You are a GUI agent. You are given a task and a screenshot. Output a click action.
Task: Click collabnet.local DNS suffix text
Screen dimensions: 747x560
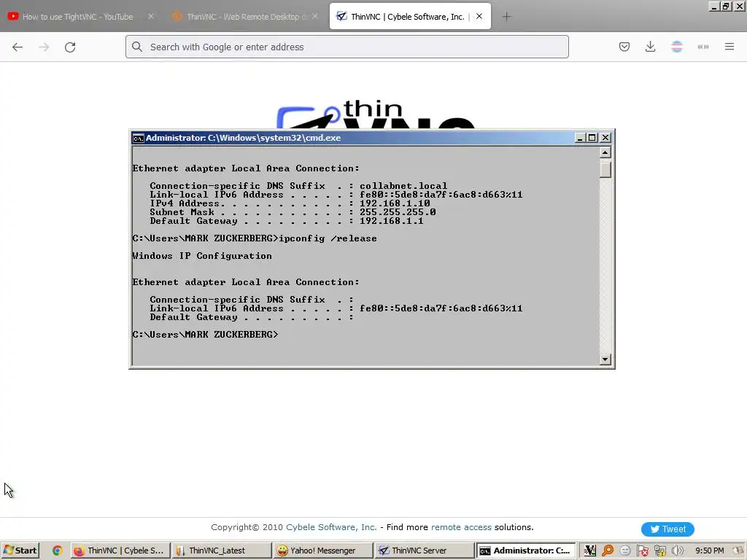[x=403, y=186]
